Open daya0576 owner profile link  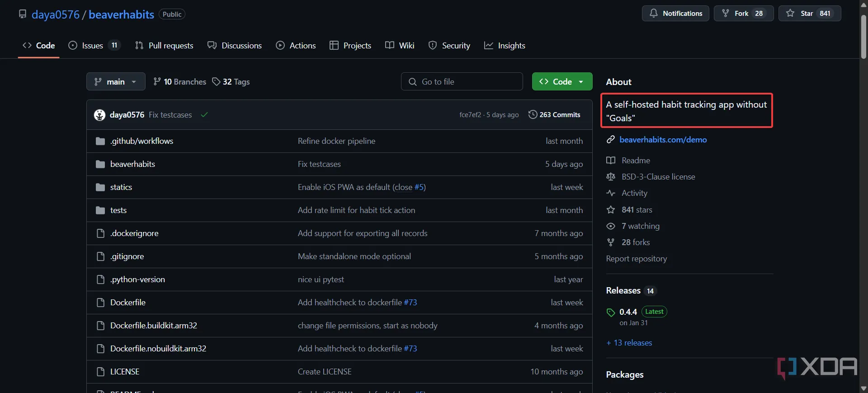(56, 14)
